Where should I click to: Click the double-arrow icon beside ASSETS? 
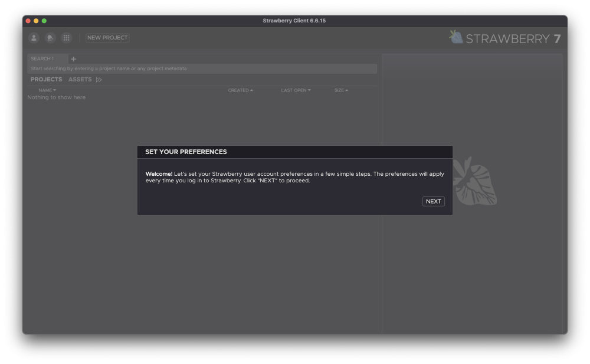click(x=99, y=80)
